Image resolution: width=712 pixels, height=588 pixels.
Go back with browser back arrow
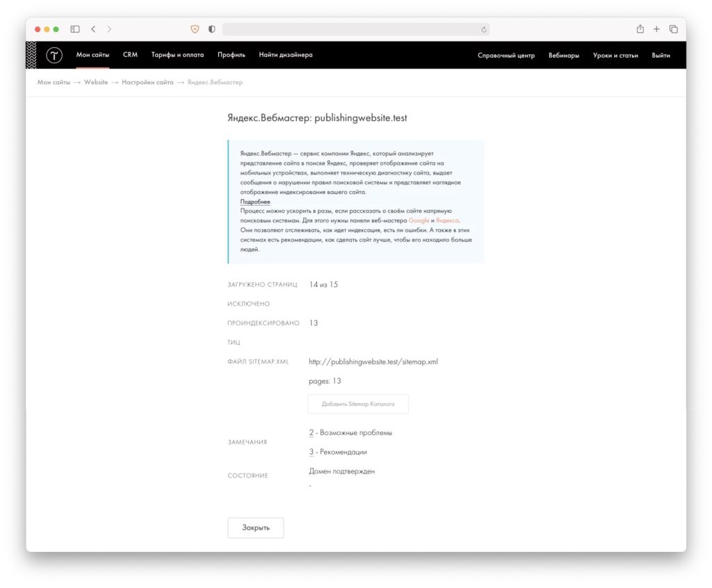[x=93, y=29]
